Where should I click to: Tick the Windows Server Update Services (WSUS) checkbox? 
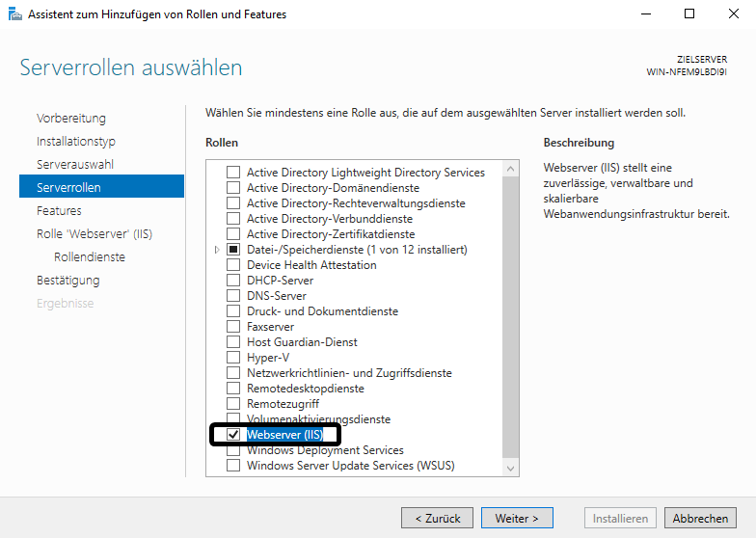pyautogui.click(x=233, y=465)
